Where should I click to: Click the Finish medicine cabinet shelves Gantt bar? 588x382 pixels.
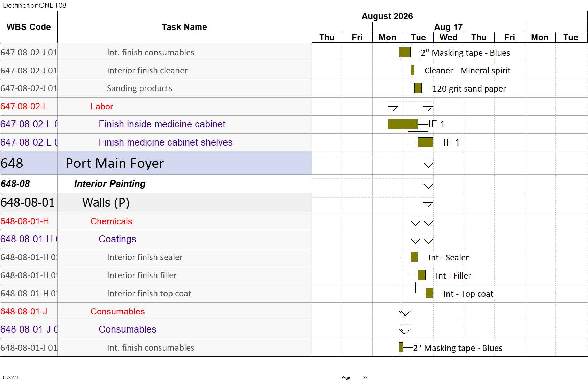coord(426,142)
